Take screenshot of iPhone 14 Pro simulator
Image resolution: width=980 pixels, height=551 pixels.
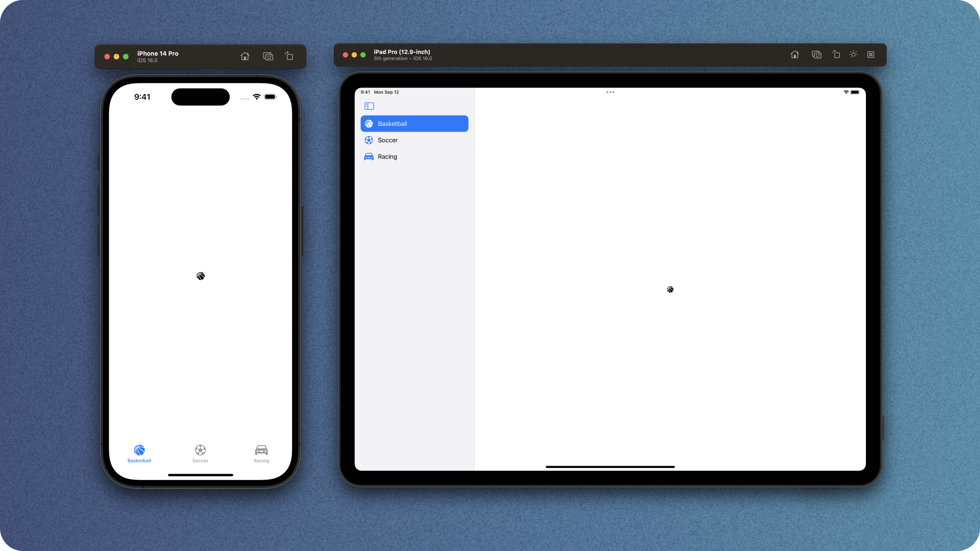268,57
